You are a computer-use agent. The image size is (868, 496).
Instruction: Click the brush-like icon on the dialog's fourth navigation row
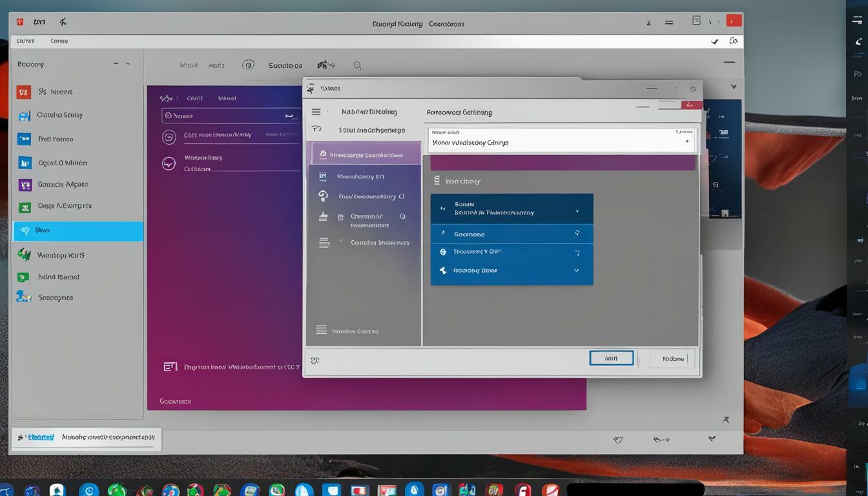tap(323, 217)
